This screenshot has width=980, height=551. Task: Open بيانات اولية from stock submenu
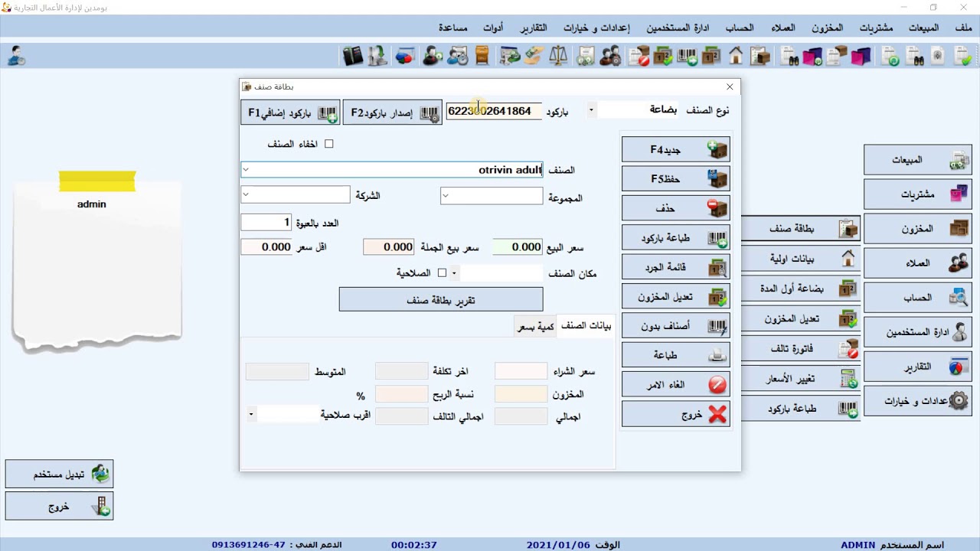pos(801,259)
